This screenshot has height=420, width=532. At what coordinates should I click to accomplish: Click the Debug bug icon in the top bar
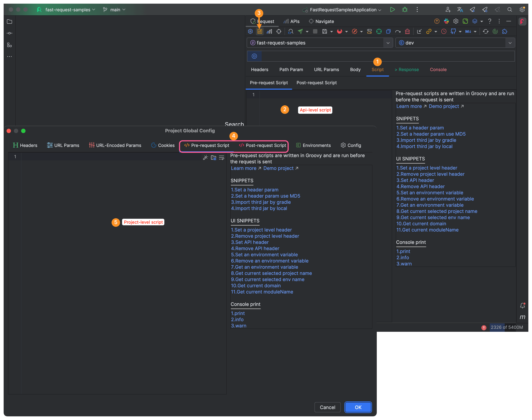pyautogui.click(x=405, y=10)
